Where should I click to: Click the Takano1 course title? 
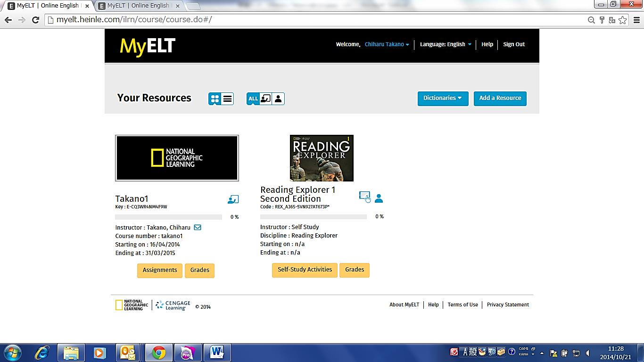click(132, 198)
